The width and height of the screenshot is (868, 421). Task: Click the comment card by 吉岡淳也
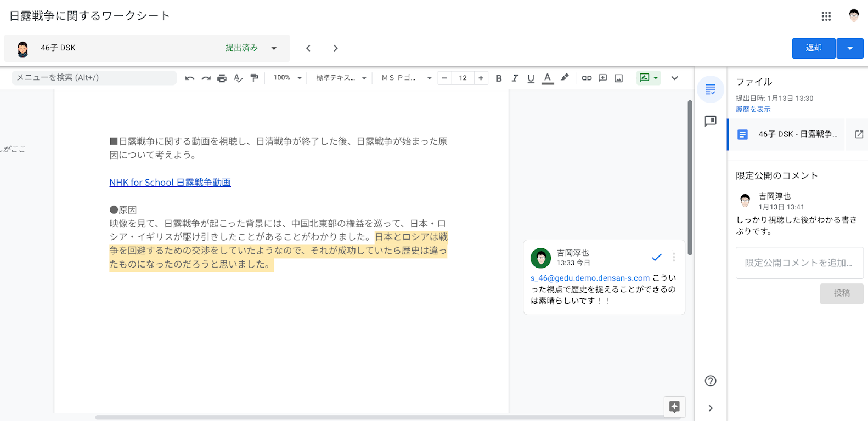(x=604, y=277)
